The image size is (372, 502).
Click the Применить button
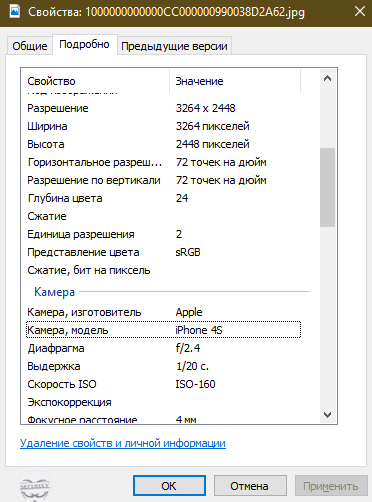(x=331, y=486)
